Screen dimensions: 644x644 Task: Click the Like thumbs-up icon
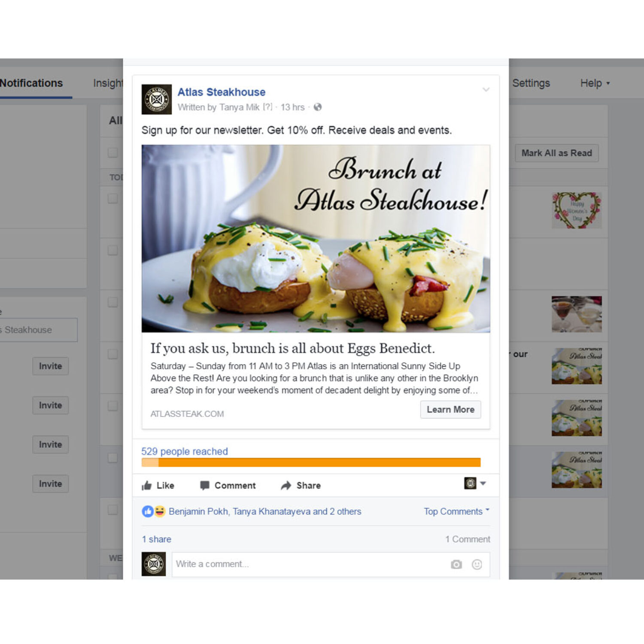147,486
